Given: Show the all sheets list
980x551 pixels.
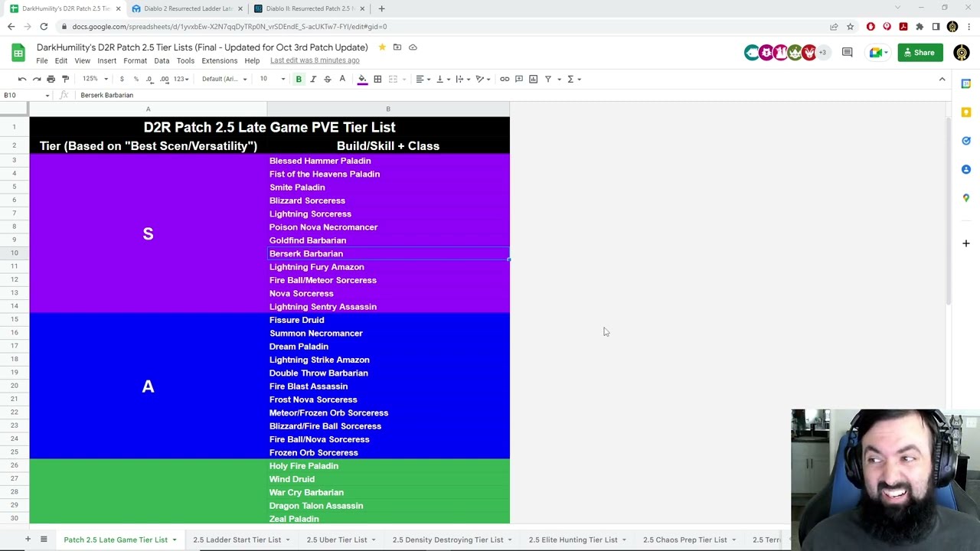Looking at the screenshot, I should coord(44,540).
